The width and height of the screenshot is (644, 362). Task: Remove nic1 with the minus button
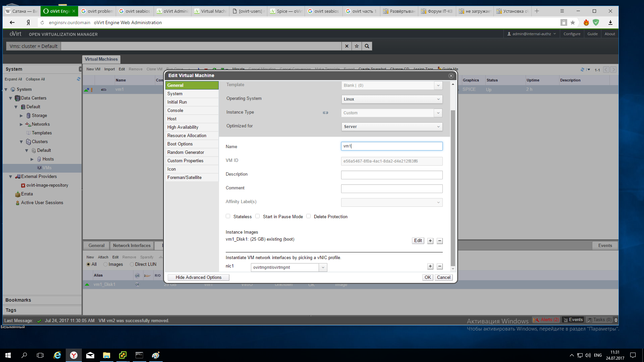[440, 266]
